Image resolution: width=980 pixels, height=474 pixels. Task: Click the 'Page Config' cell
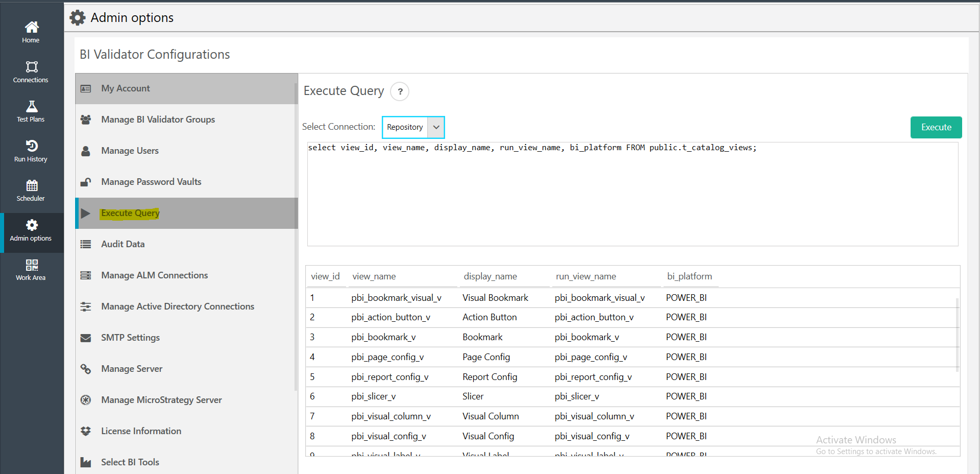(x=486, y=357)
